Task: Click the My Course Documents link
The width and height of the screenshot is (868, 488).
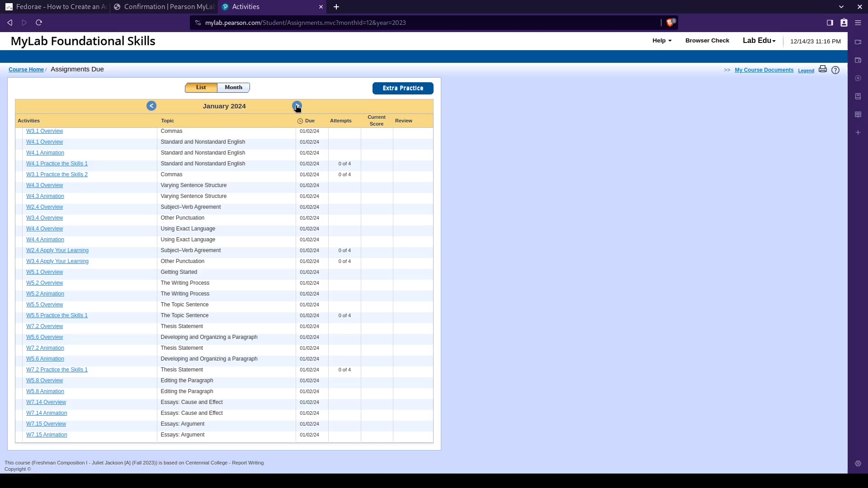Action: click(x=764, y=70)
